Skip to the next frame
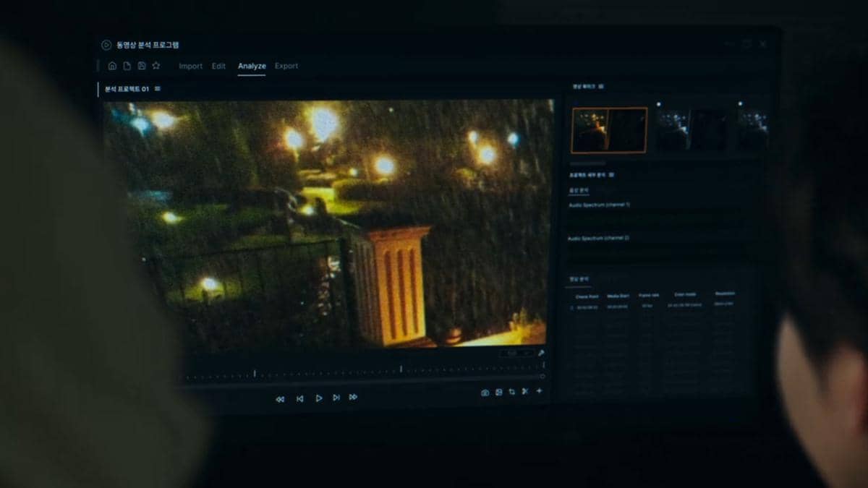Viewport: 868px width, 488px height. coord(336,398)
